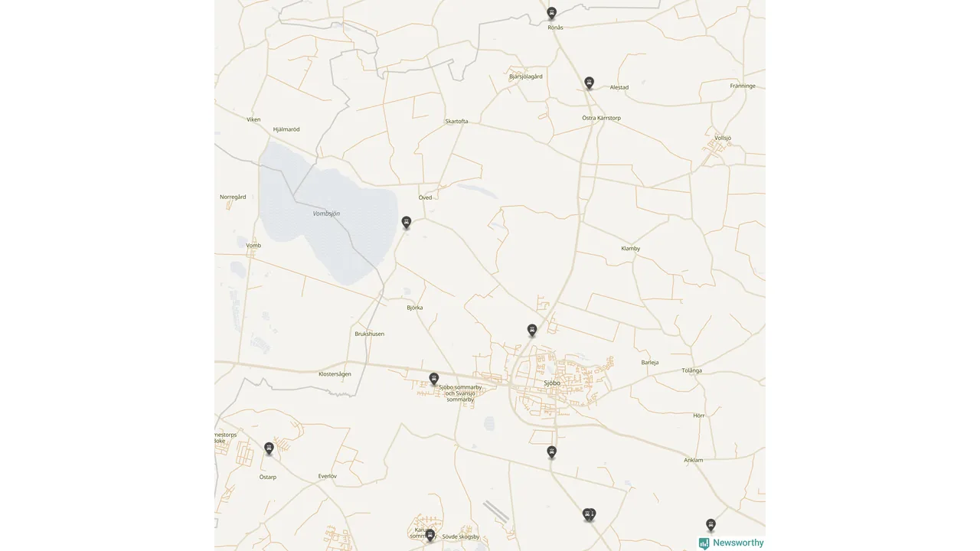Select the Everlöv village label
The width and height of the screenshot is (980, 551).
pos(327,476)
